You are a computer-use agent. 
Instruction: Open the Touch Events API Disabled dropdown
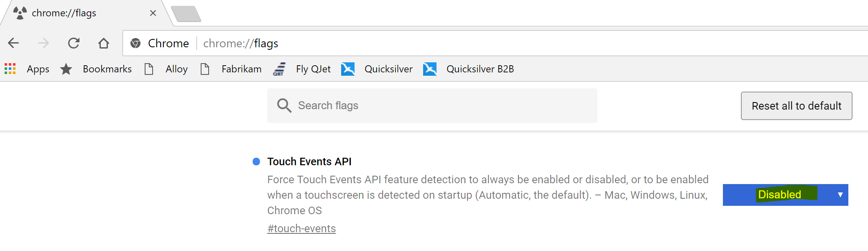pyautogui.click(x=779, y=195)
